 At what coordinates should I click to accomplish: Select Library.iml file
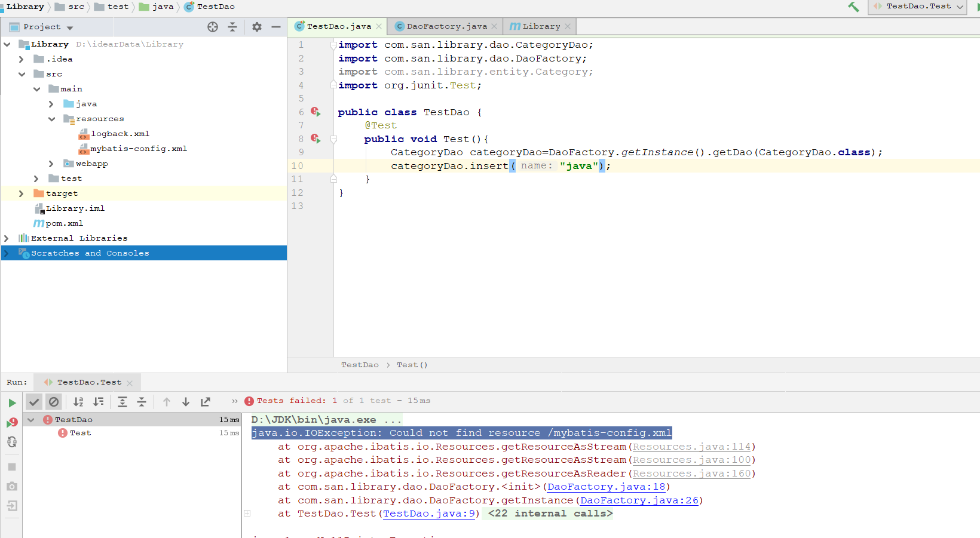pyautogui.click(x=69, y=208)
